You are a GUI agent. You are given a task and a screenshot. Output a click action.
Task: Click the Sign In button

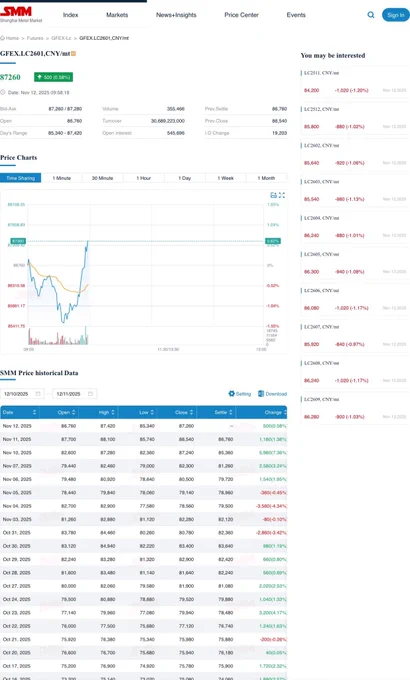tap(396, 15)
